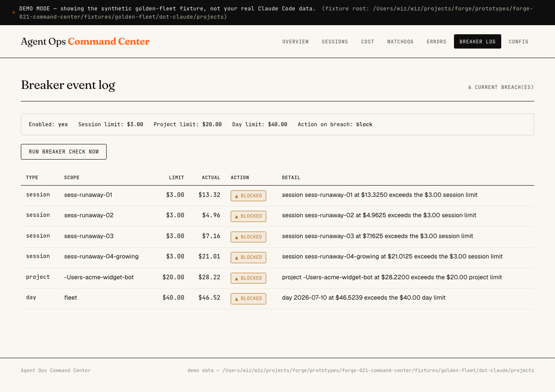Select scope cell sess-runaway-03
555x392 pixels.
[x=89, y=236]
